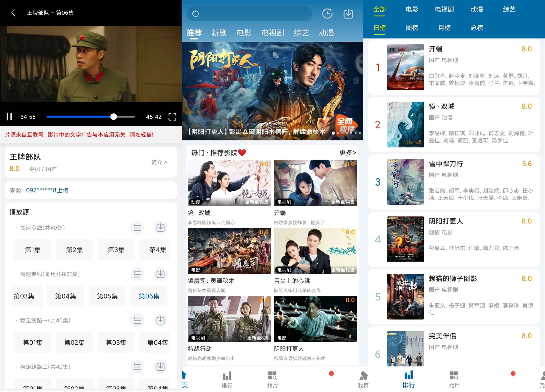545x392 pixels.
Task: Open 排行 in middle bottom navigation
Action: 227,379
